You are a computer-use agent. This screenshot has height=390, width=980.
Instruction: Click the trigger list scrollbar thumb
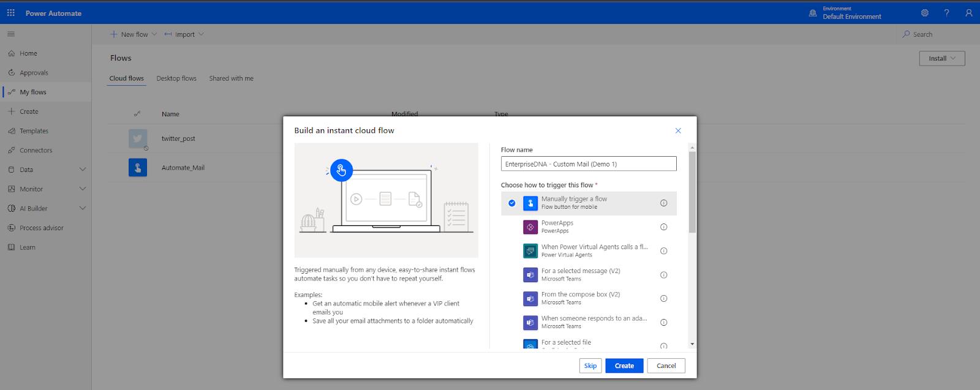[692, 192]
